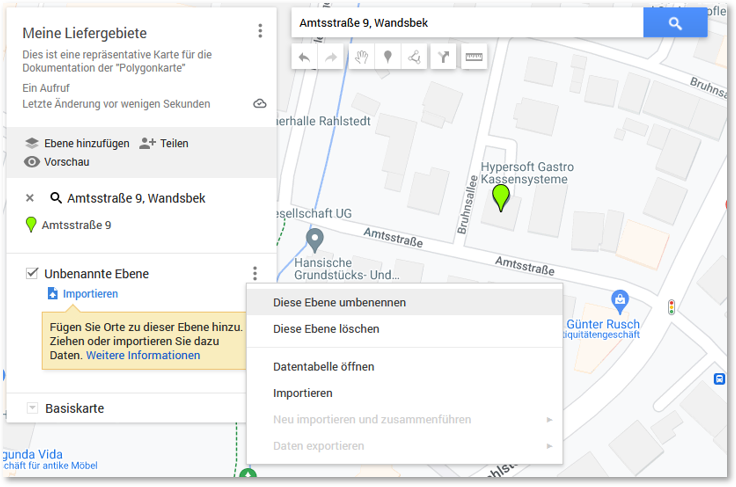This screenshot has width=736, height=487.
Task: Open the Weitere Informationen link
Action: 143,355
